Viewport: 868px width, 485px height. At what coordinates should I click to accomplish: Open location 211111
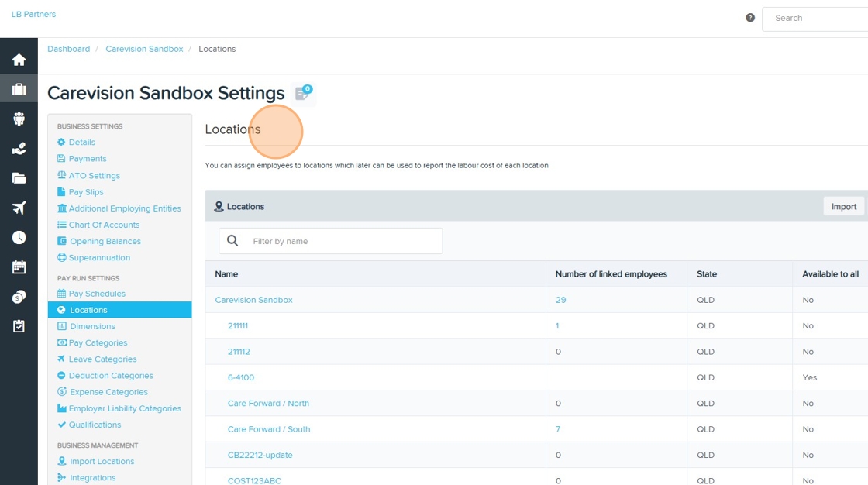pos(237,325)
